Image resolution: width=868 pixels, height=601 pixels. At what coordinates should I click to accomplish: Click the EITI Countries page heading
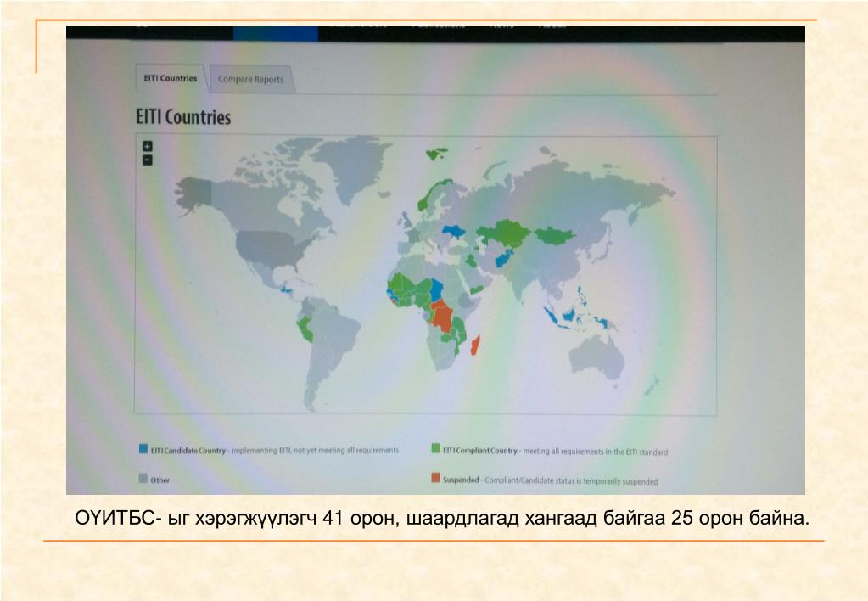pos(183,117)
